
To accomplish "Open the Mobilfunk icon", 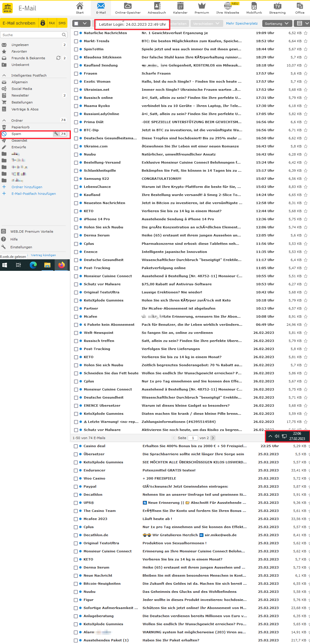I will (254, 8).
